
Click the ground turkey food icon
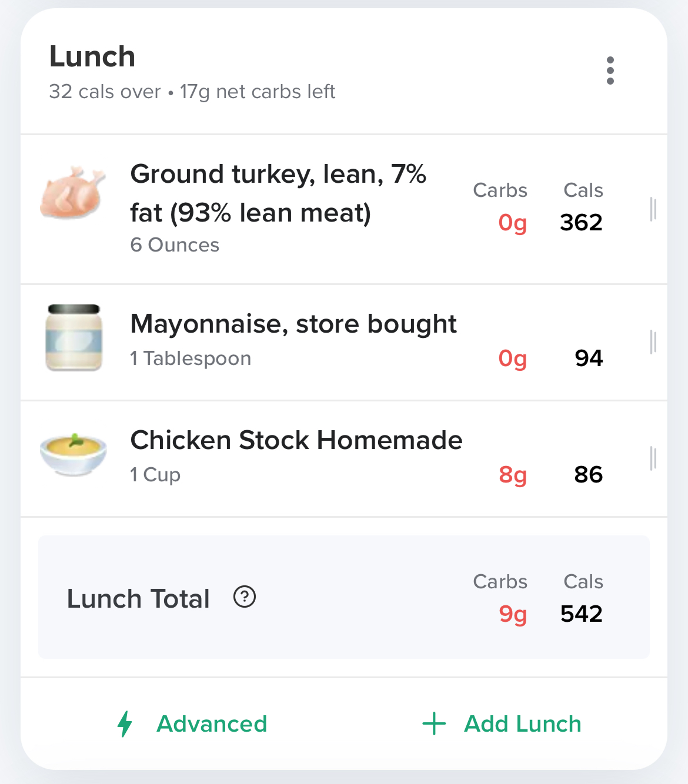[x=73, y=192]
